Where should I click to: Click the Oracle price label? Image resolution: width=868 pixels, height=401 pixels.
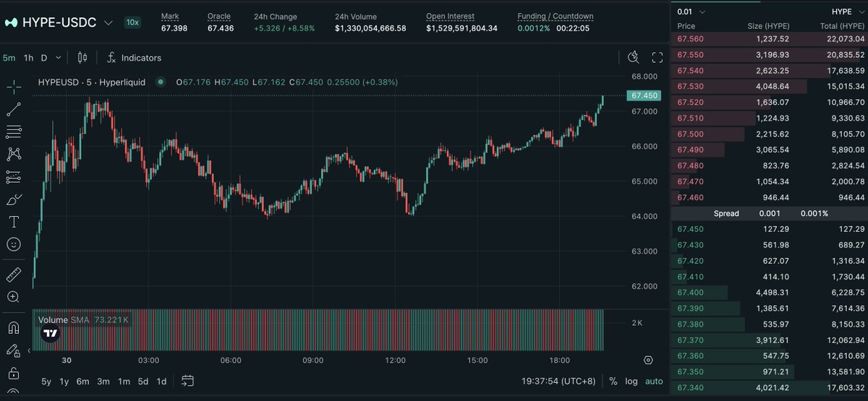point(218,16)
